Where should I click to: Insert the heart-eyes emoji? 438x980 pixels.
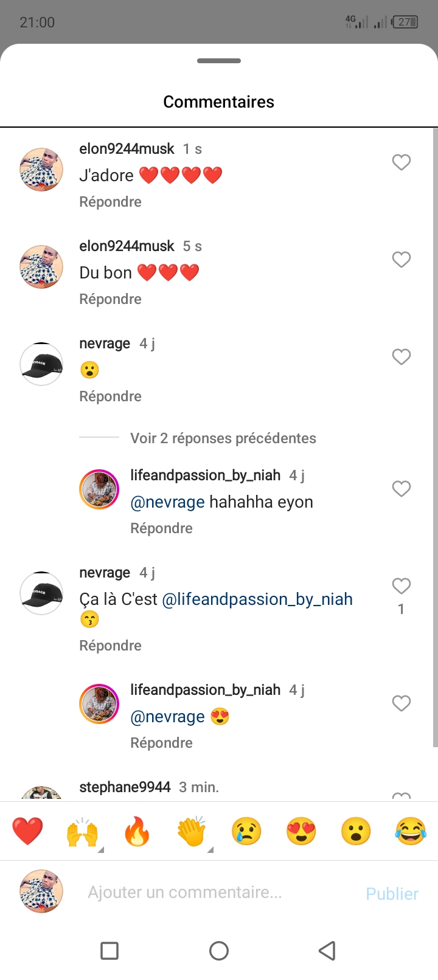[x=301, y=831]
